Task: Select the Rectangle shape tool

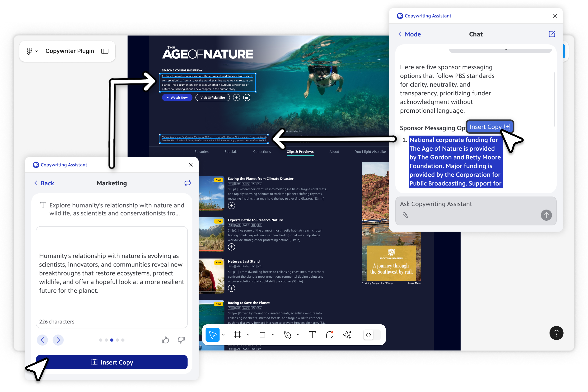Action: click(262, 335)
